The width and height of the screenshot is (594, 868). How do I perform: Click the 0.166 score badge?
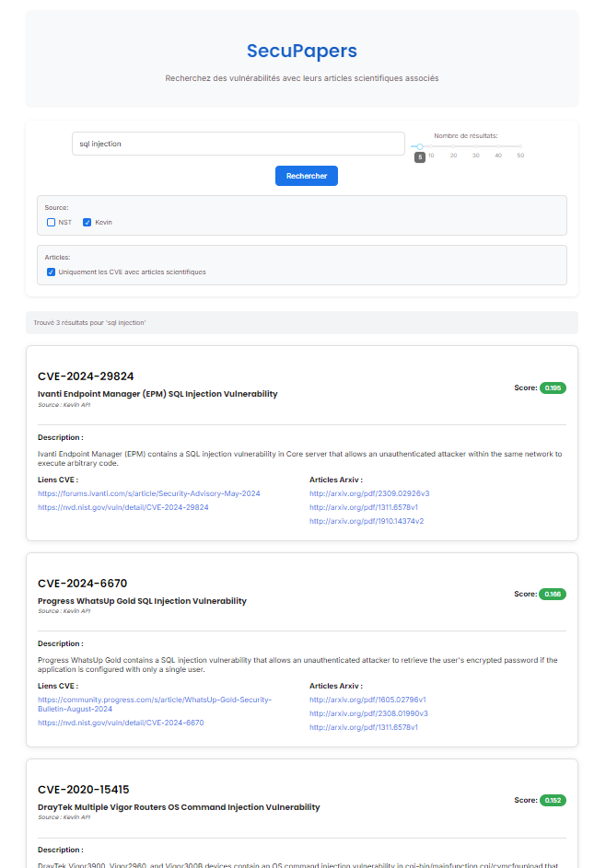pyautogui.click(x=553, y=595)
